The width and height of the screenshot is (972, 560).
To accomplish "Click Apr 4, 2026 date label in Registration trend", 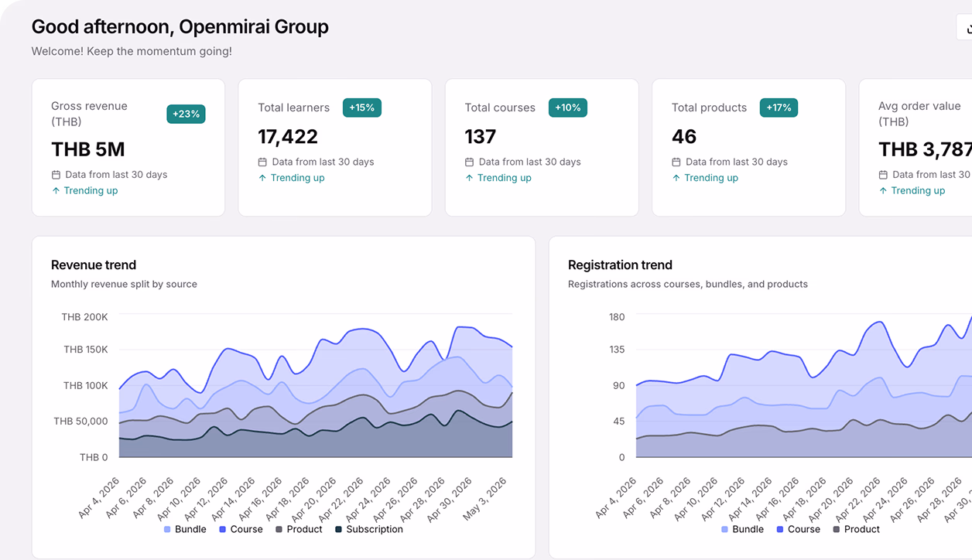I will click(x=616, y=497).
